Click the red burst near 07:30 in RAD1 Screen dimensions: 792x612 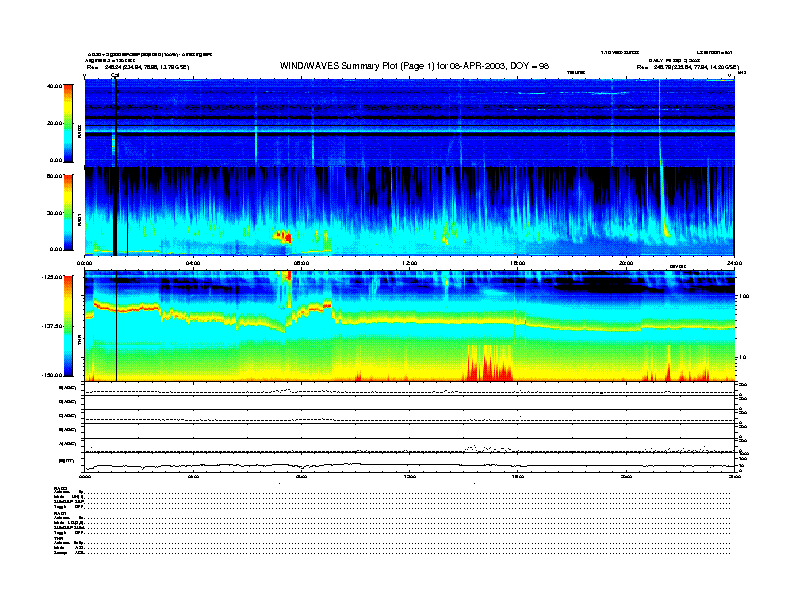[284, 236]
